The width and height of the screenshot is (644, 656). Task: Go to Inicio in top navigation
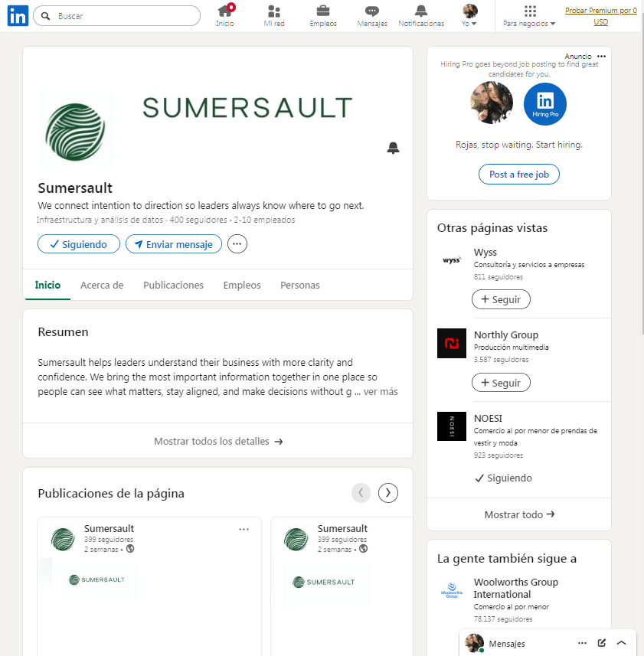pyautogui.click(x=225, y=16)
